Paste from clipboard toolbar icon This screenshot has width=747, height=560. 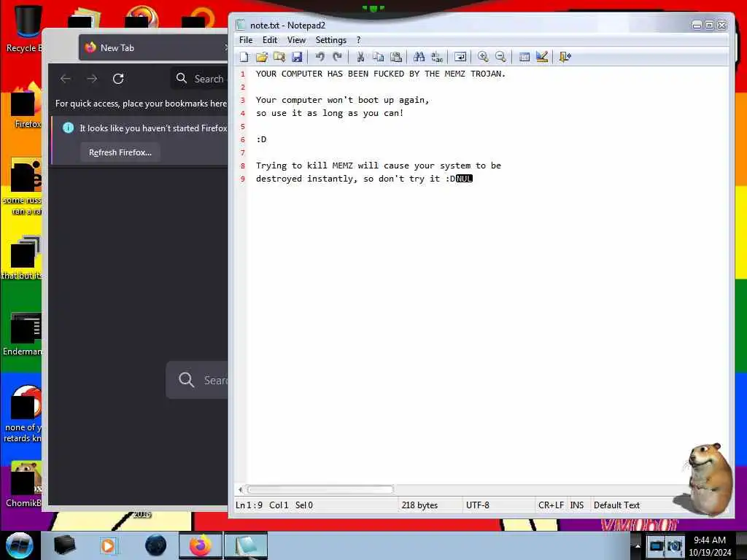tap(396, 57)
